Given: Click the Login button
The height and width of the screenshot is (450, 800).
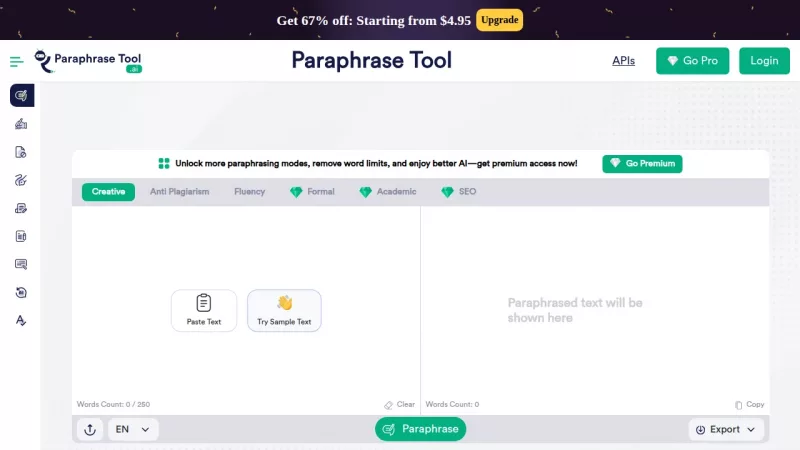Looking at the screenshot, I should pos(764,61).
